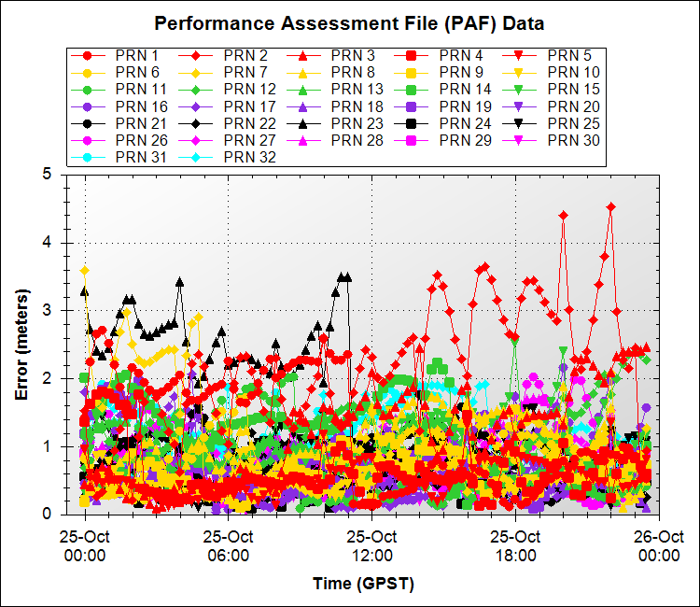This screenshot has width=700, height=607.
Task: Select the PRN 10 legend label
Action: pyautogui.click(x=573, y=72)
